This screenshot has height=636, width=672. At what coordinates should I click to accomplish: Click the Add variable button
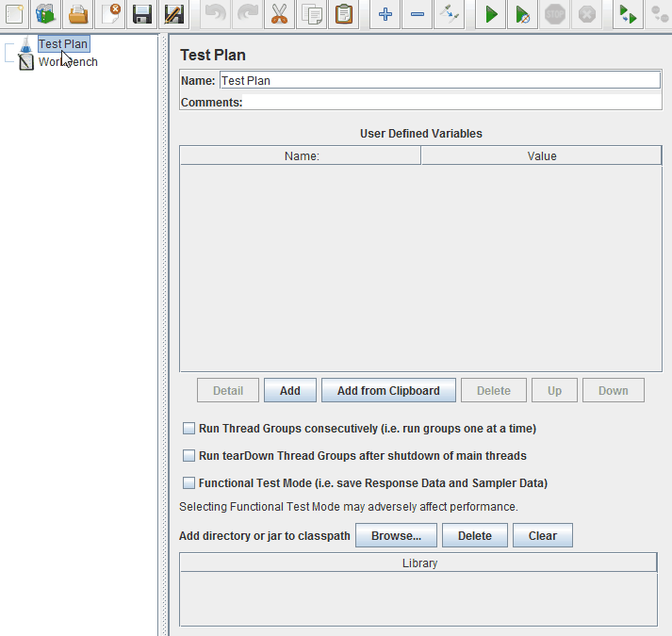coord(290,390)
